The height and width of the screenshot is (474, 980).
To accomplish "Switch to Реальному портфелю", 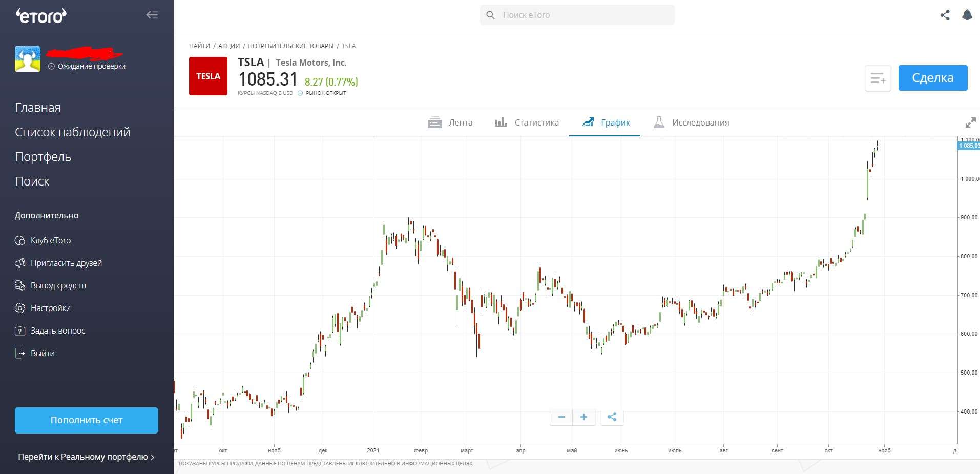I will 86,457.
